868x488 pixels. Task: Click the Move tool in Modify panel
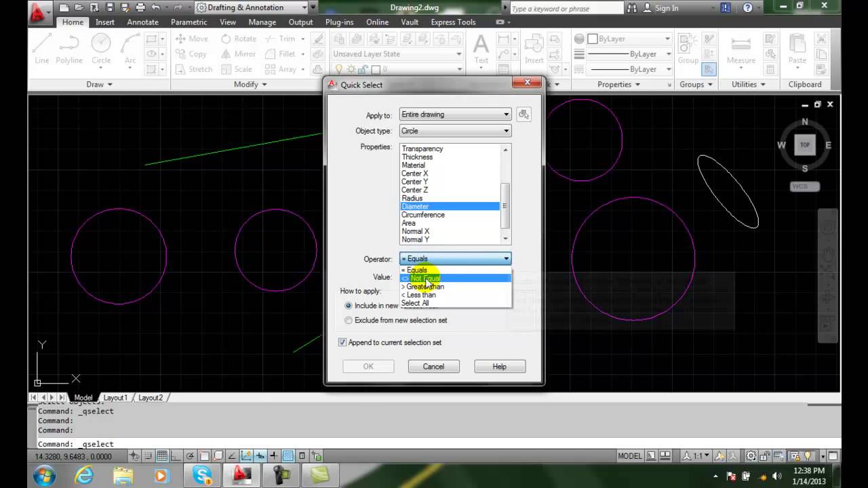click(x=192, y=39)
